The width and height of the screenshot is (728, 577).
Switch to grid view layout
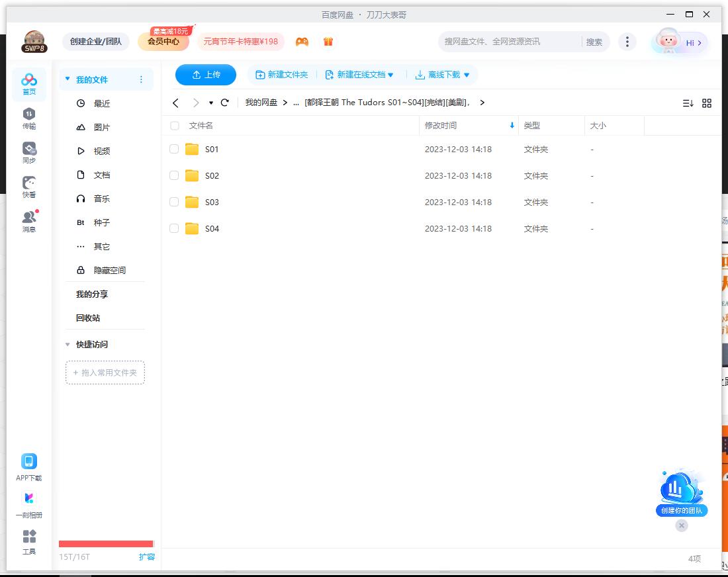(x=707, y=103)
